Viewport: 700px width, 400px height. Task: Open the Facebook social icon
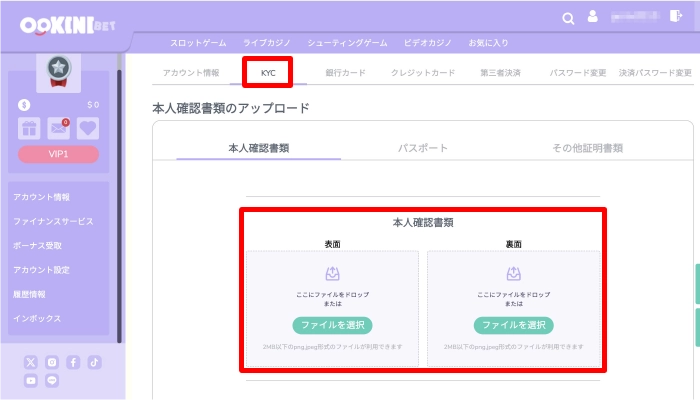click(73, 362)
